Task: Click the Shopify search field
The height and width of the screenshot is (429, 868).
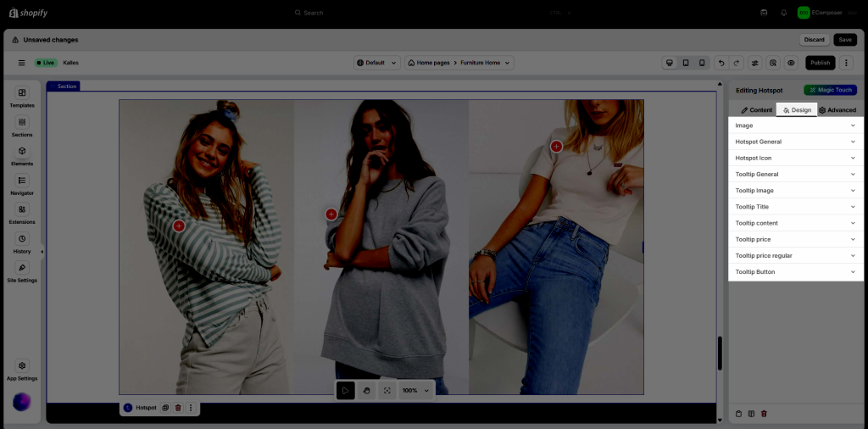Action: 381,13
